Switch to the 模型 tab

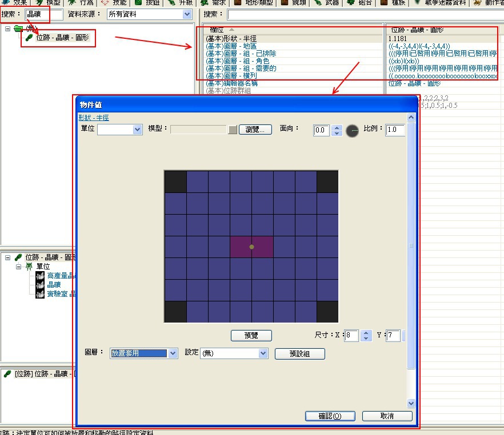[48, 2]
